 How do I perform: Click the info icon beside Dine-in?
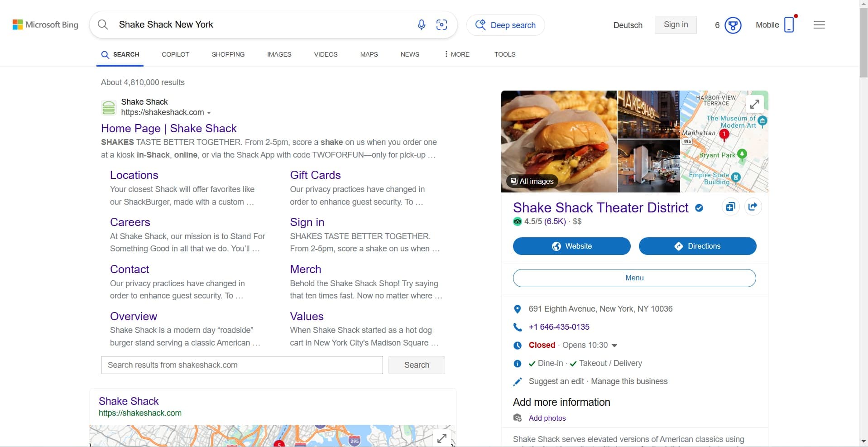[x=518, y=363]
